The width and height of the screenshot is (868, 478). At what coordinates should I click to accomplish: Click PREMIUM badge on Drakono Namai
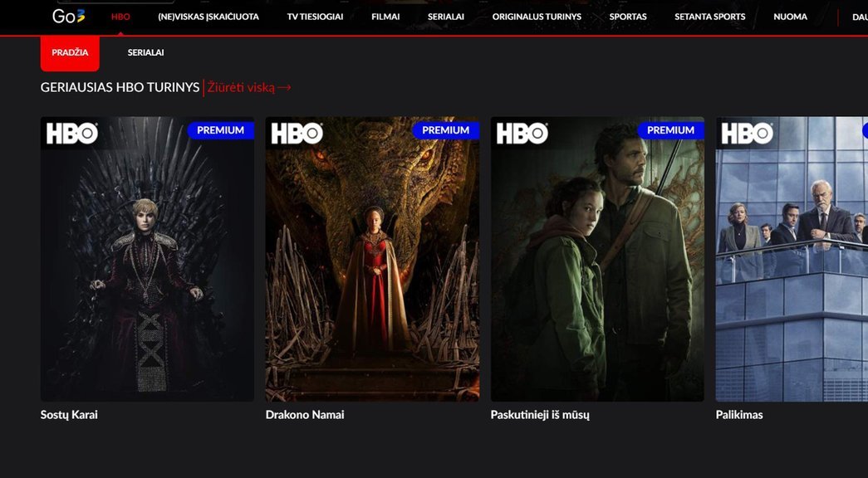[x=445, y=130]
